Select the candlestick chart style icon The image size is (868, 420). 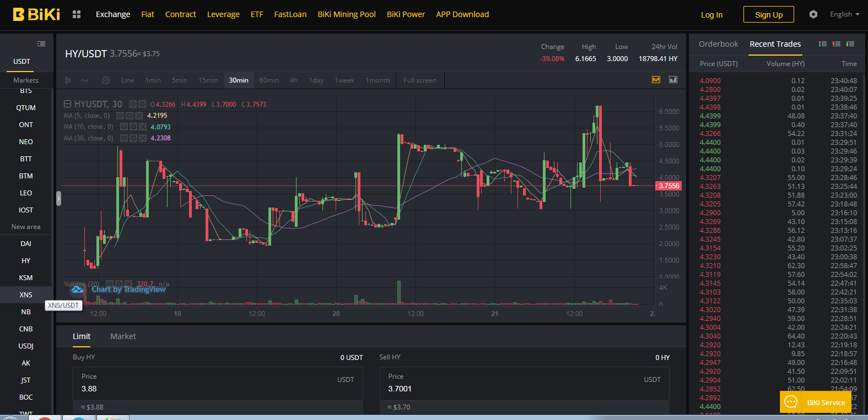(68, 80)
